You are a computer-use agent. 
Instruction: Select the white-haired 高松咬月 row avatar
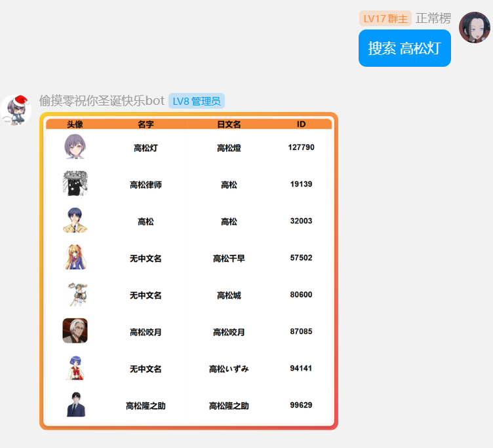click(75, 331)
